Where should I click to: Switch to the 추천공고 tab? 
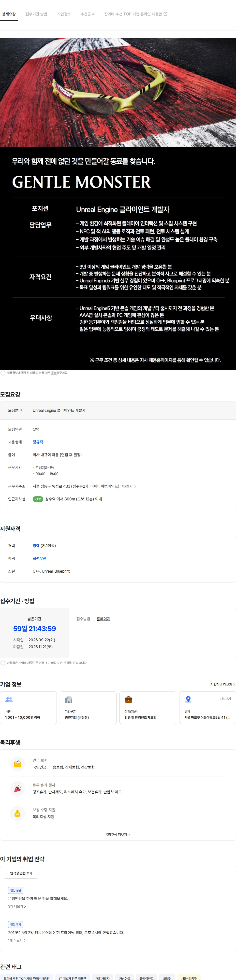point(87,14)
